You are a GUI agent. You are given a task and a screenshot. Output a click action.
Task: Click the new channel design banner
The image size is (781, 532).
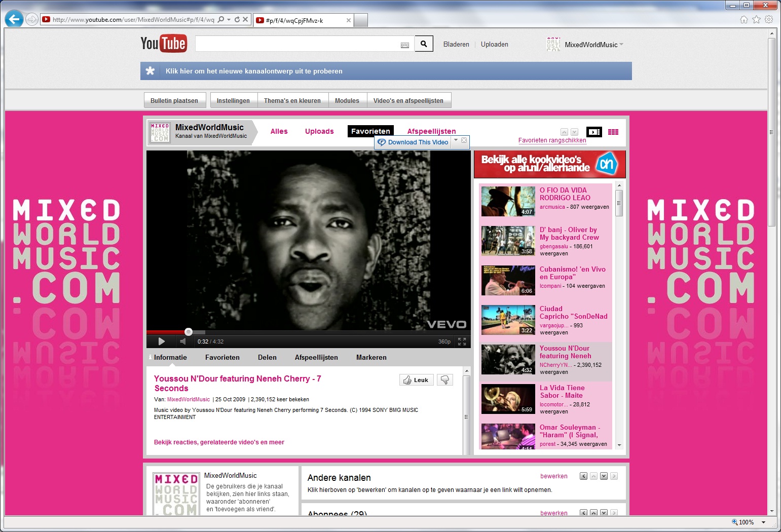click(x=386, y=71)
